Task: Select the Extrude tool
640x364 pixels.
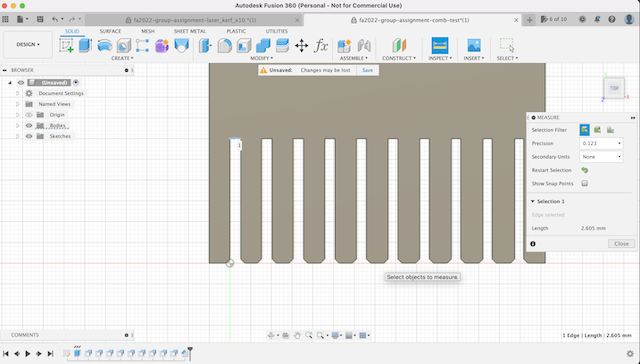Action: (85, 46)
